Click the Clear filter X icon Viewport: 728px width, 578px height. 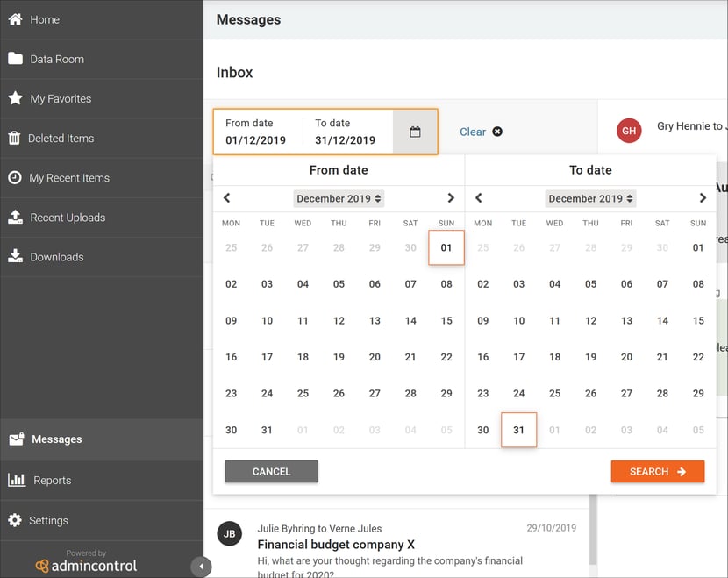click(497, 132)
